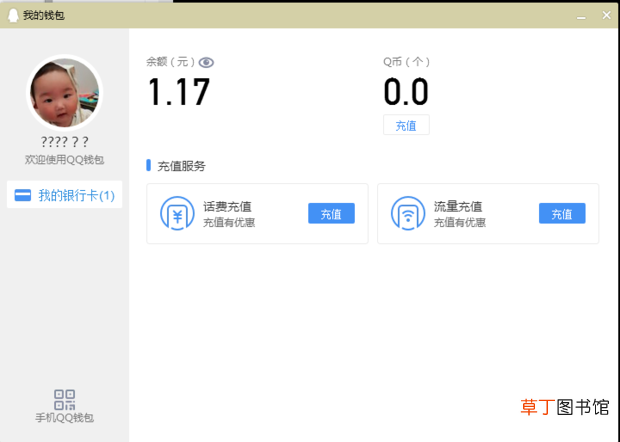The width and height of the screenshot is (620, 442).
Task: Click the ???? ? ? username text
Action: coord(64,142)
